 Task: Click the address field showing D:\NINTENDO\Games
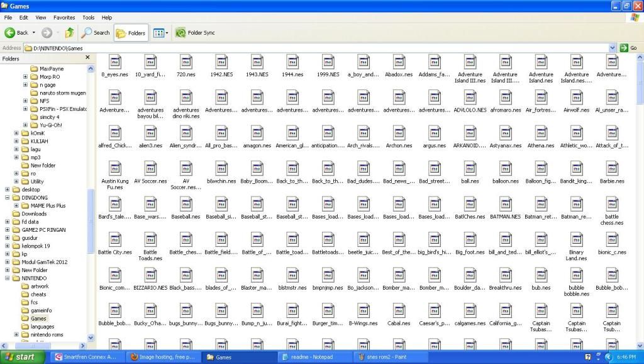click(316, 48)
